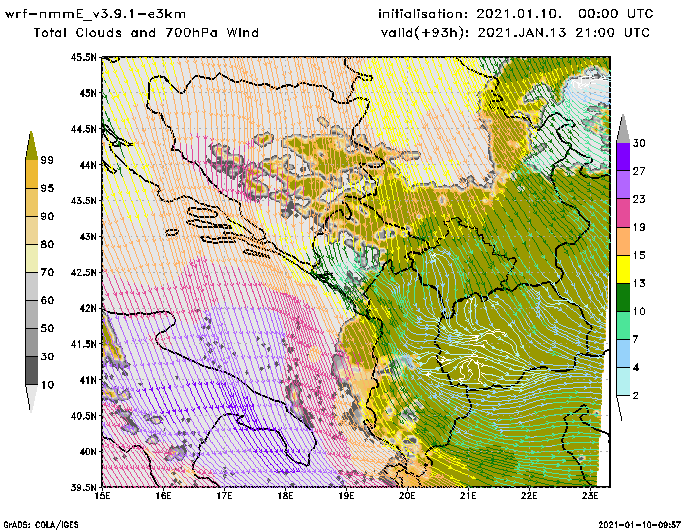Click the 'valid(+93h):' label
Image resolution: width=700 pixels, height=530 pixels.
pyautogui.click(x=425, y=33)
